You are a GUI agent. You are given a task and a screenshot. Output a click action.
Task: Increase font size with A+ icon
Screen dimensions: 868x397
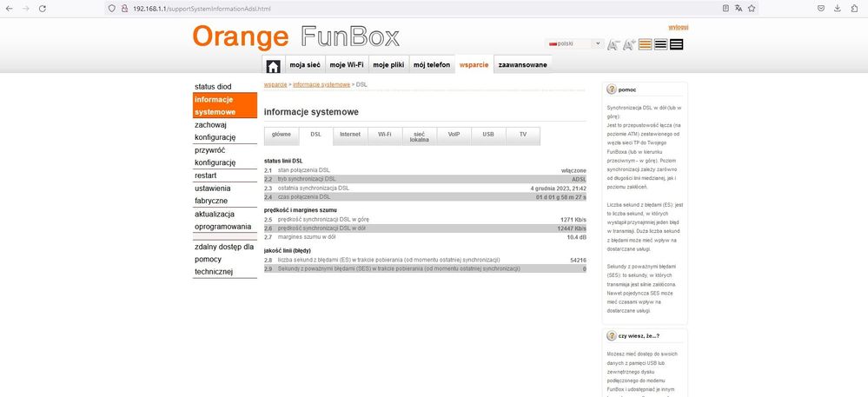pyautogui.click(x=629, y=45)
